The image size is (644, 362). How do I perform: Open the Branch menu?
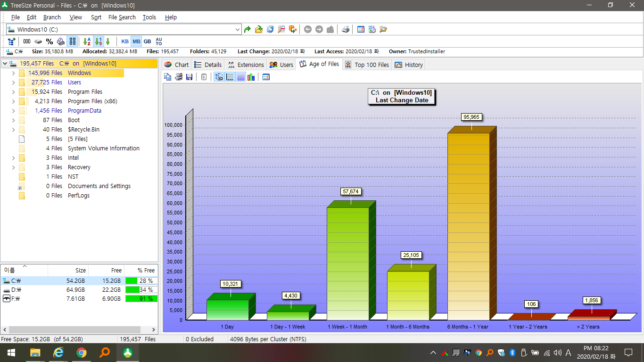coord(52,17)
